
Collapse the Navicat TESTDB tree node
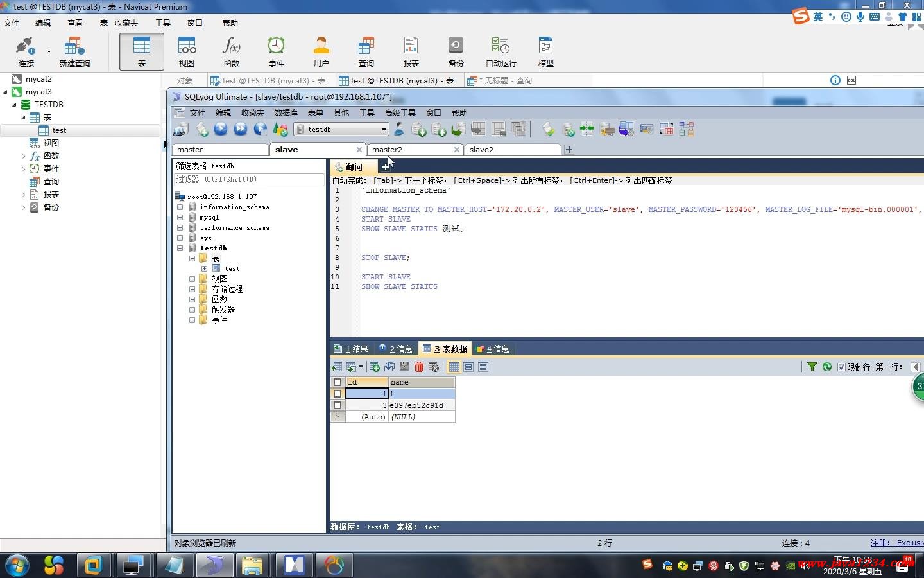(x=14, y=105)
